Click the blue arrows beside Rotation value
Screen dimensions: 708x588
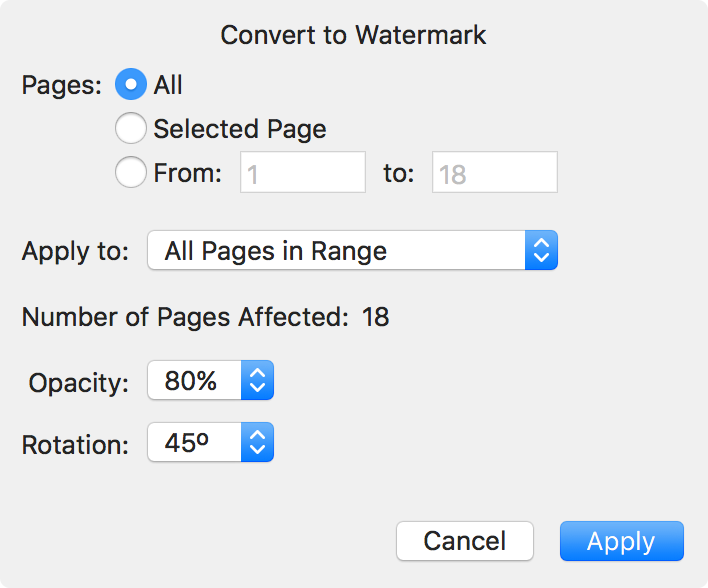point(257,443)
